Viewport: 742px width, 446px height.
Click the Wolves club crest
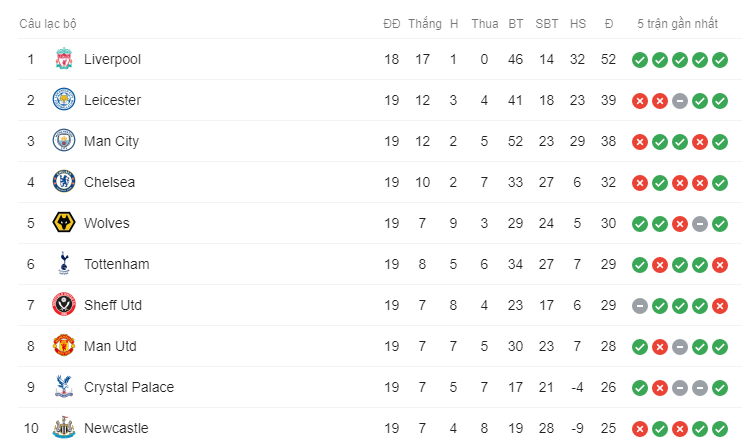coord(64,223)
